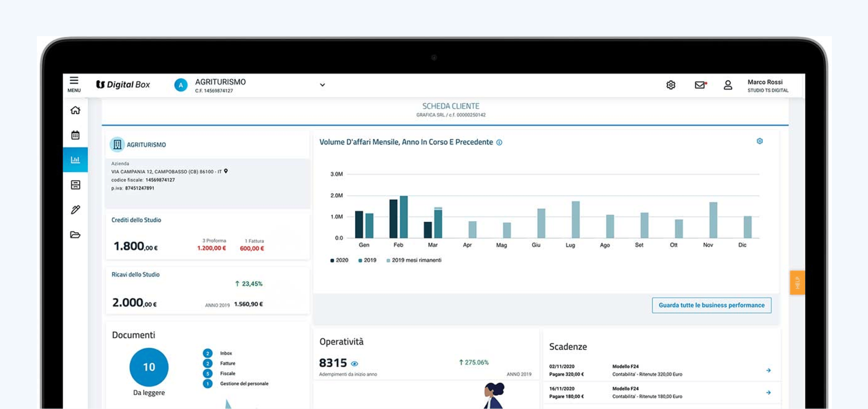868x409 pixels.
Task: Click Documenti heading
Action: coord(133,335)
